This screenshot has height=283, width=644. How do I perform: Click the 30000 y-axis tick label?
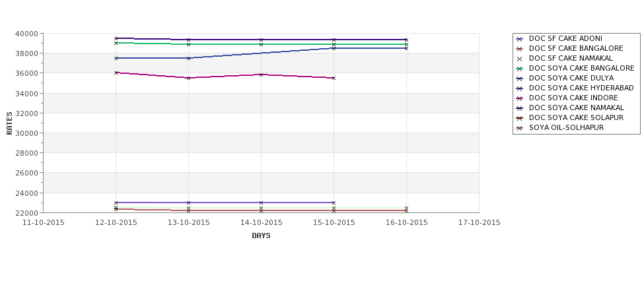click(x=27, y=133)
